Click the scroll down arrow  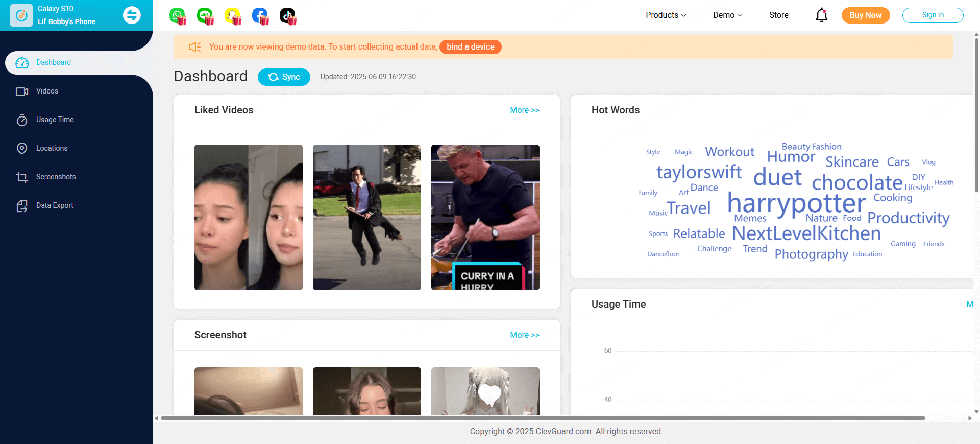pos(976,411)
